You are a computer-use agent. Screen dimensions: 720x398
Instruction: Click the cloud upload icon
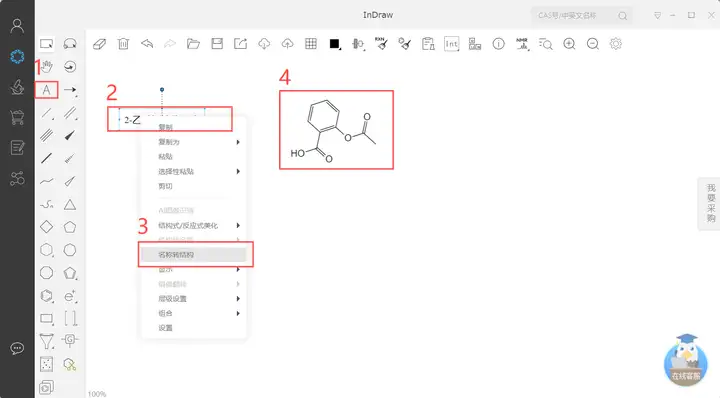pyautogui.click(x=287, y=44)
